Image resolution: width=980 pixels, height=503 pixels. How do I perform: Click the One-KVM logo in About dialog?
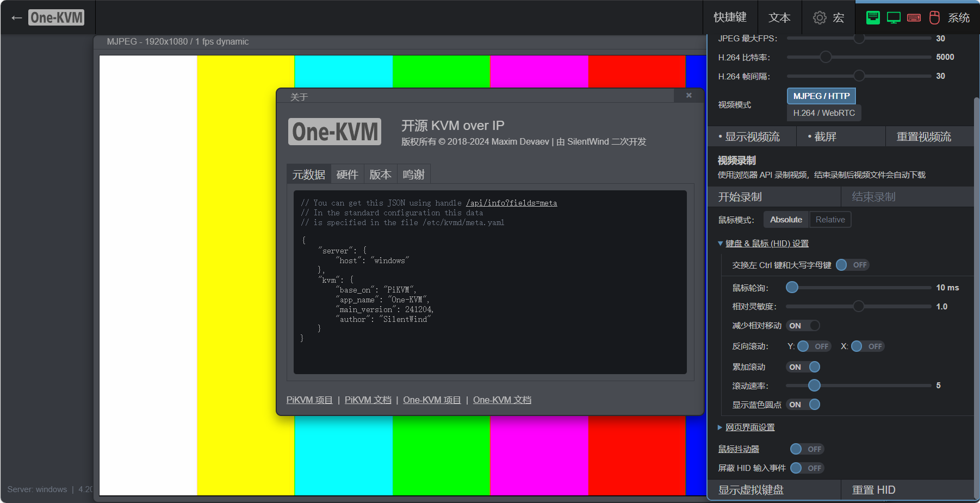click(334, 132)
